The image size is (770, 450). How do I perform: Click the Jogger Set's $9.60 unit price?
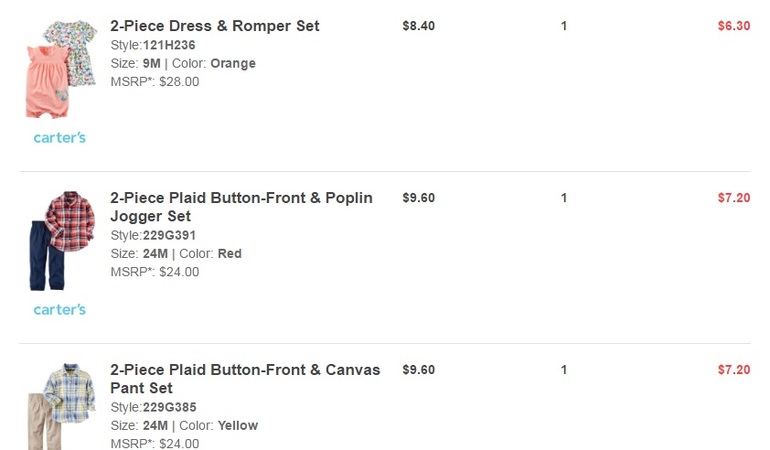click(x=418, y=198)
